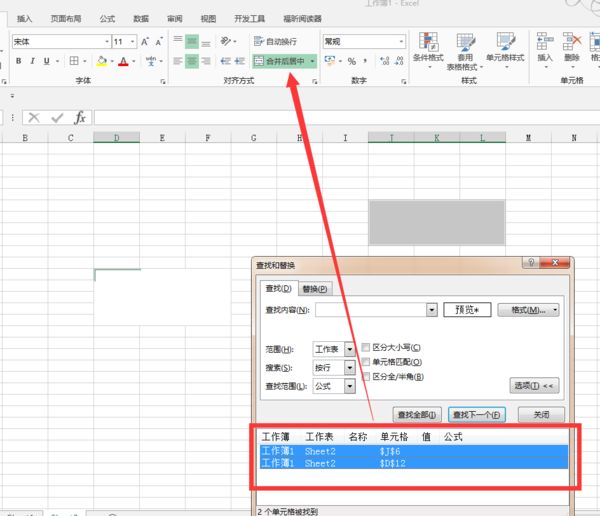The image size is (600, 516).
Task: Enable 区分全/半角 checkbox
Action: click(366, 376)
